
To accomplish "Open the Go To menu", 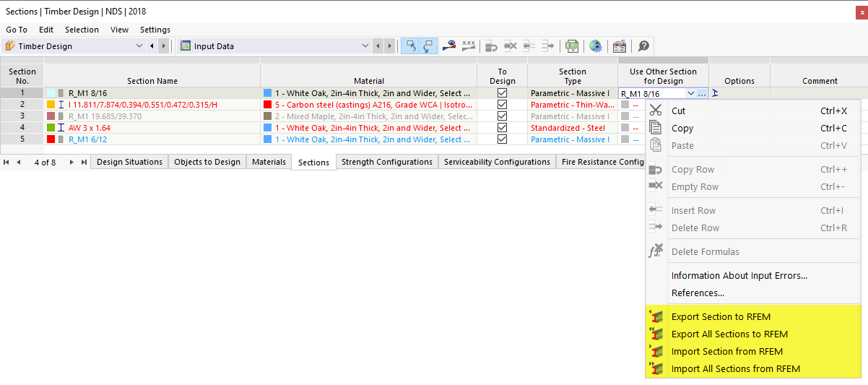I will pos(17,30).
